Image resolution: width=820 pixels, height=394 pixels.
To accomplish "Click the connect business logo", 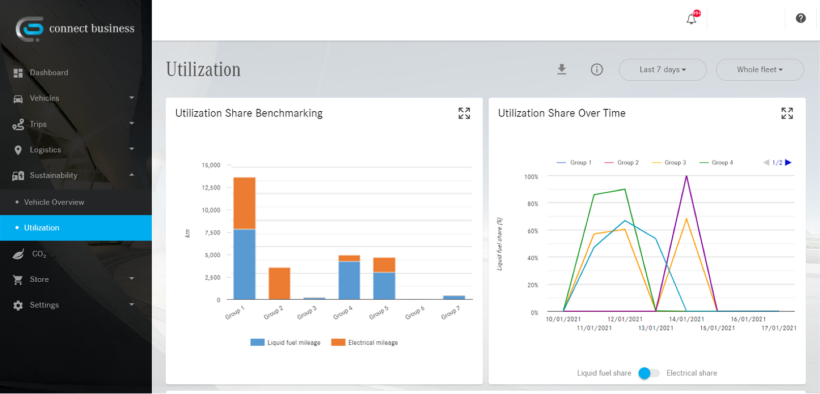I will tap(75, 28).
